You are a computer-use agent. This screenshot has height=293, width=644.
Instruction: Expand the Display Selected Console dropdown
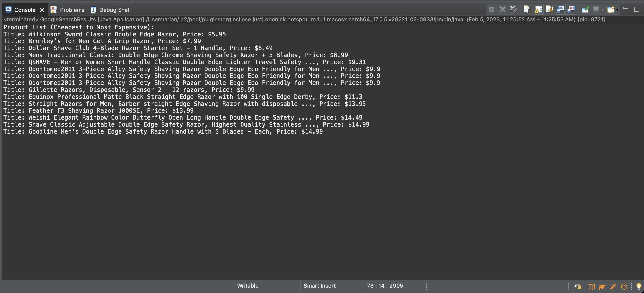pos(602,10)
